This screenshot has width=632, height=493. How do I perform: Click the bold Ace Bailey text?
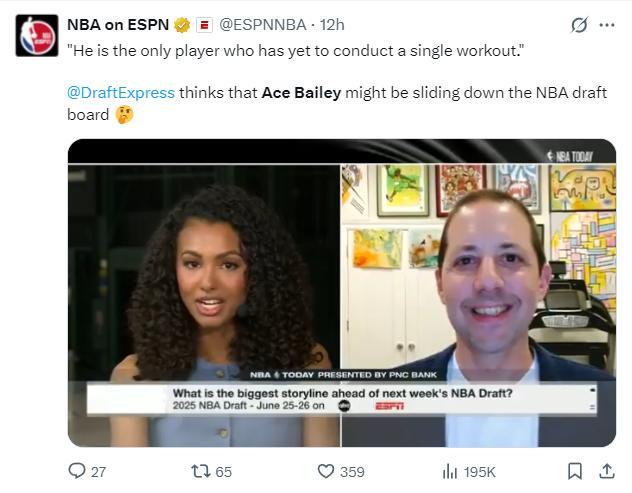(301, 93)
